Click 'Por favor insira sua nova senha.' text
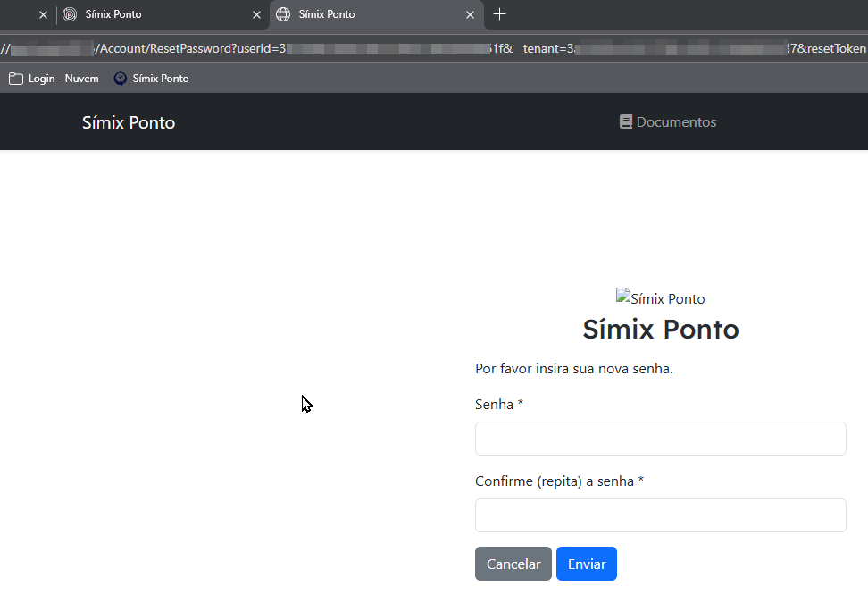Image resolution: width=868 pixels, height=602 pixels. pos(574,369)
